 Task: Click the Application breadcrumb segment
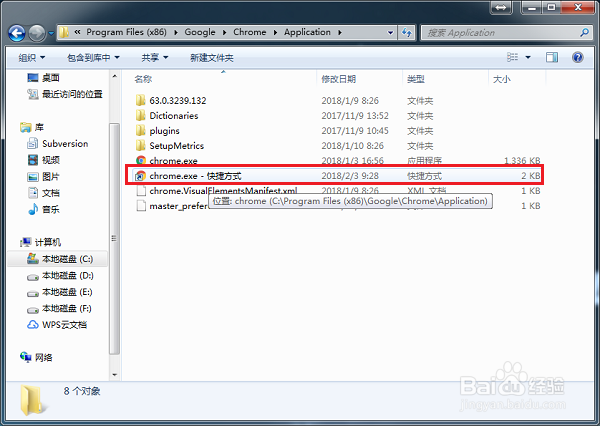(307, 32)
